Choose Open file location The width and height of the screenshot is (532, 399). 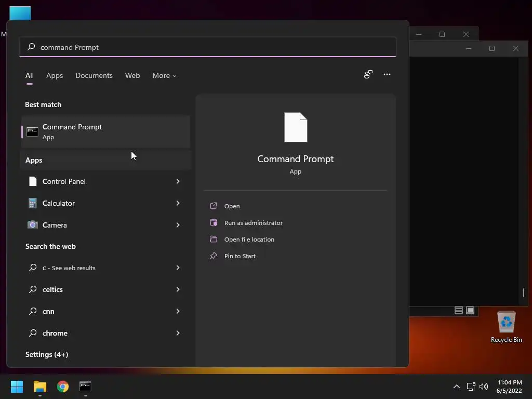click(249, 240)
